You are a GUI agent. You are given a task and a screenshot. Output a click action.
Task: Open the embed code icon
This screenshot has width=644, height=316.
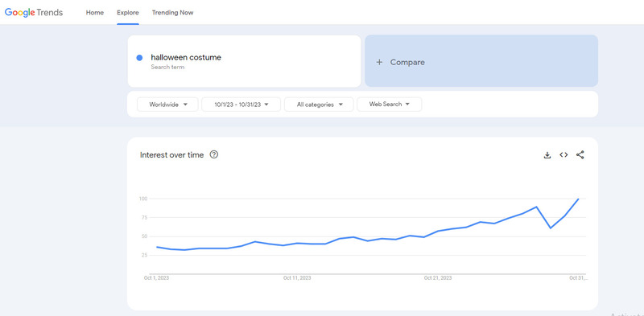click(563, 155)
